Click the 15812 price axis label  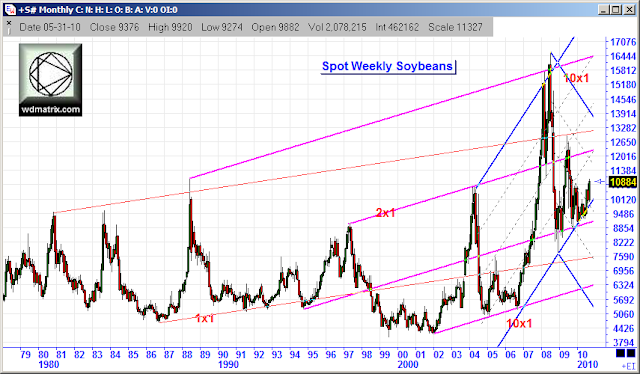pos(622,71)
